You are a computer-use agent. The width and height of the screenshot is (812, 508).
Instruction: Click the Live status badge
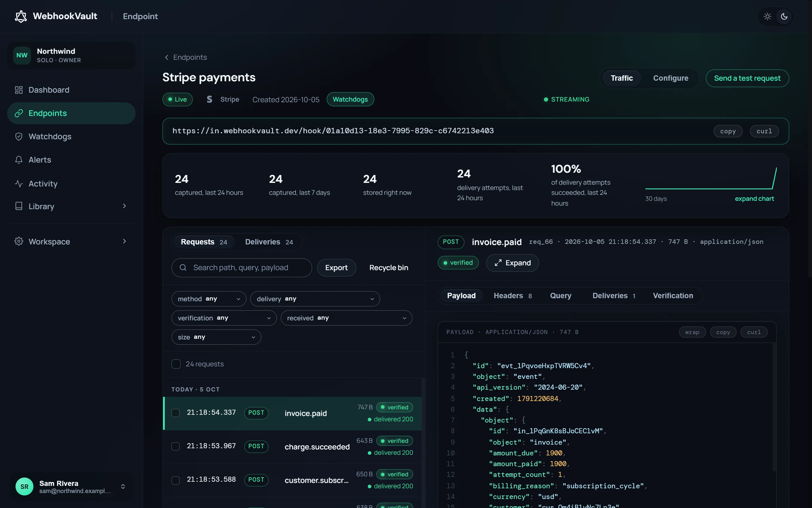coord(178,99)
